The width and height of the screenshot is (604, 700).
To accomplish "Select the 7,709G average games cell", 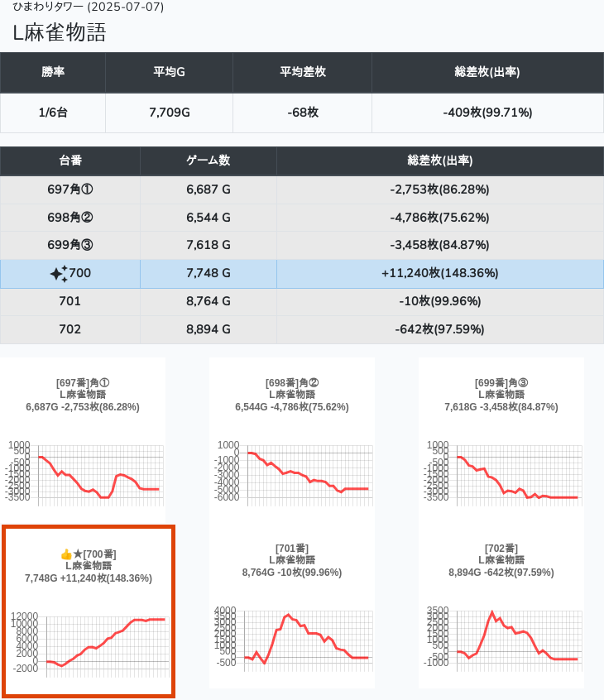I will click(169, 113).
